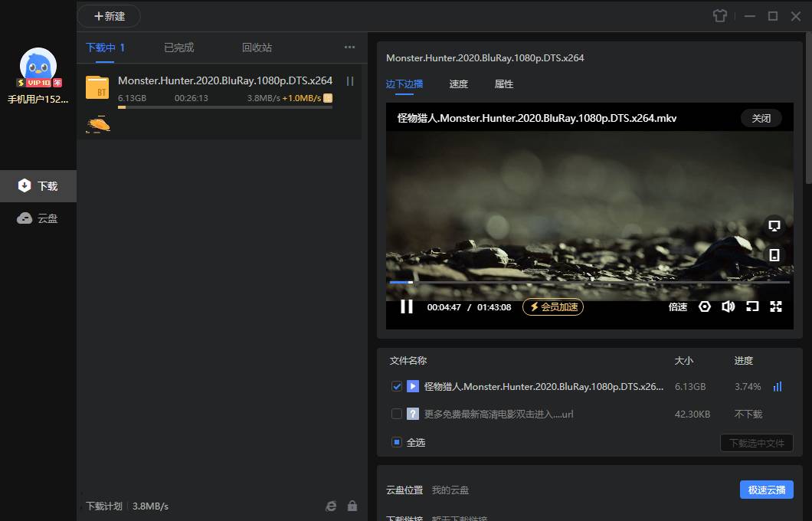Open browser settings via the IE icon
Screen dimensions: 812x521
(x=330, y=506)
